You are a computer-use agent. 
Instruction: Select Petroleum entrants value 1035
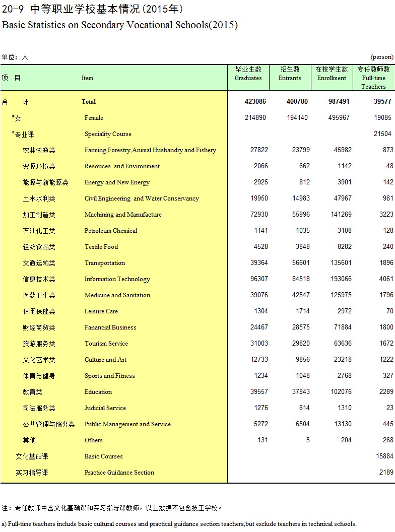[303, 230]
